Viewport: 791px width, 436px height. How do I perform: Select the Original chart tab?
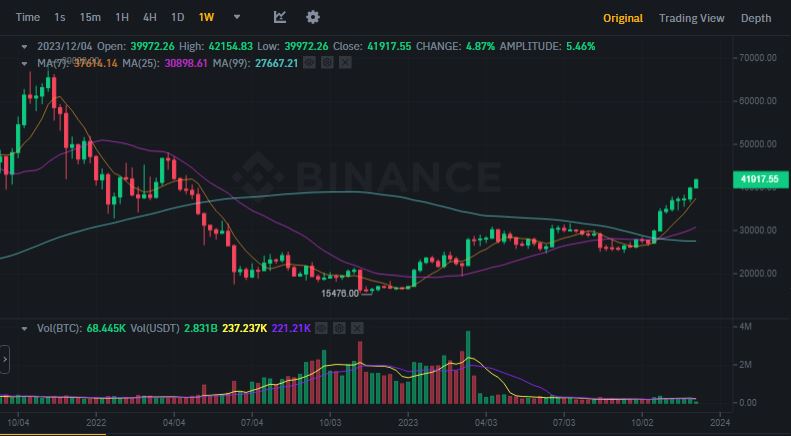click(x=622, y=18)
